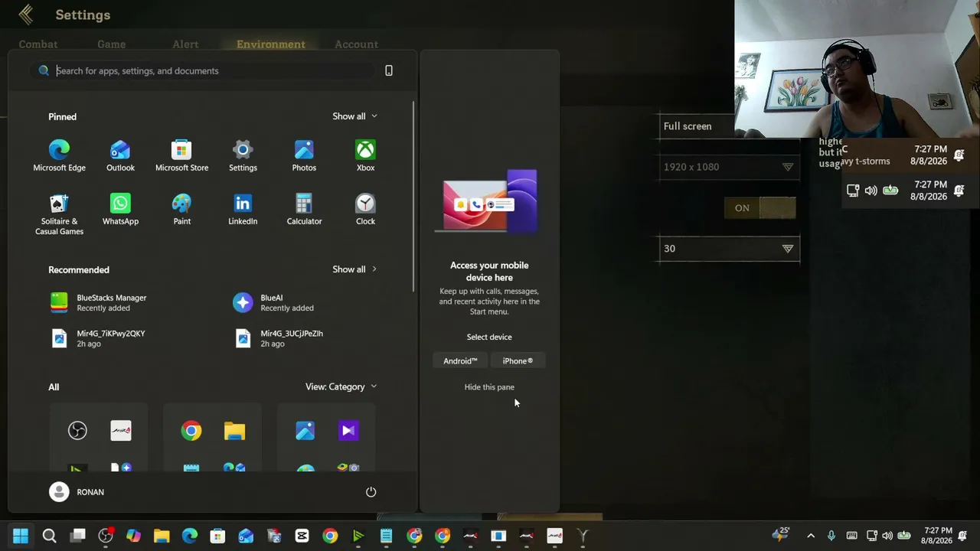Select Android™ as mobile device
The width and height of the screenshot is (980, 551).
pos(460,361)
